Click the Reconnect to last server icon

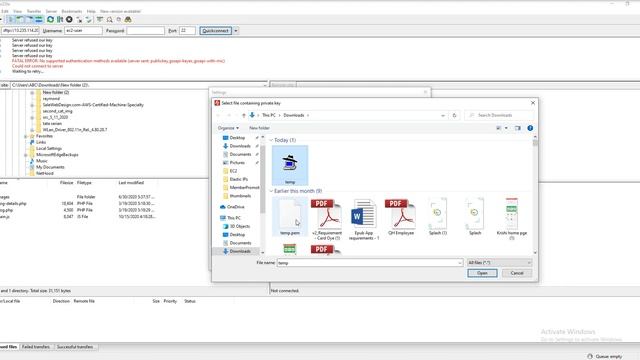[89, 20]
